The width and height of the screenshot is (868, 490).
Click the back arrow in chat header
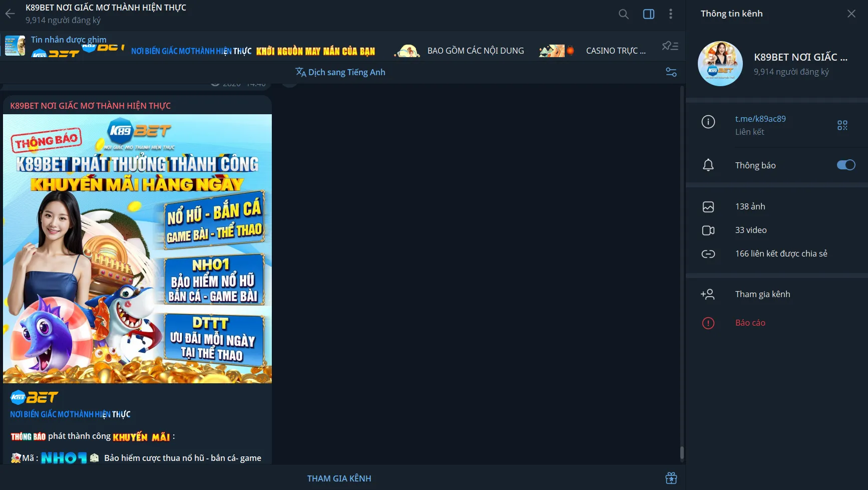coord(10,14)
